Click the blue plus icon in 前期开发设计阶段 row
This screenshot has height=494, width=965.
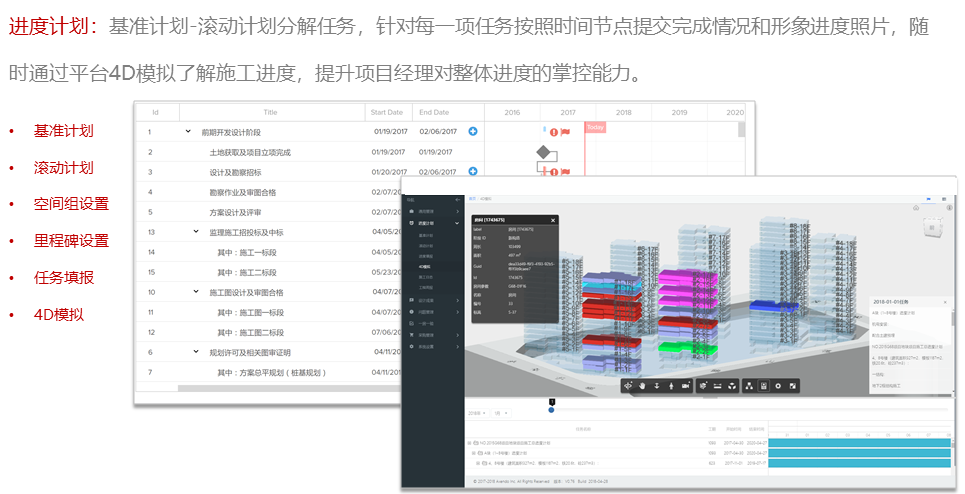(x=473, y=131)
